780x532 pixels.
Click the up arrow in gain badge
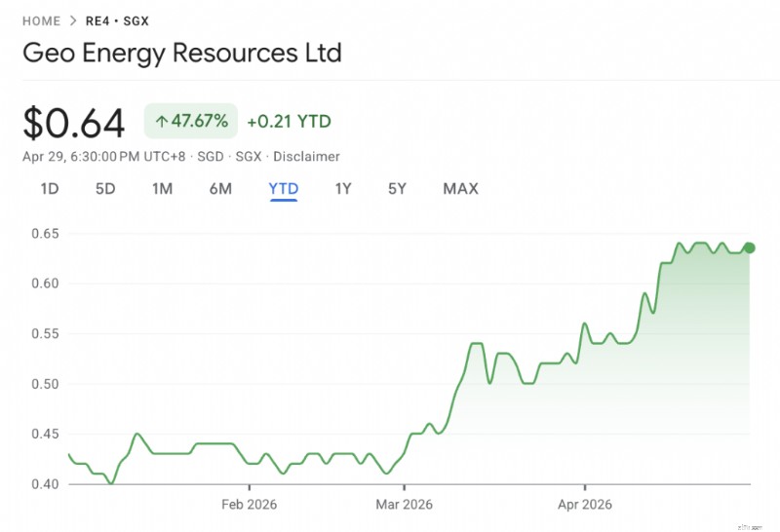point(161,122)
